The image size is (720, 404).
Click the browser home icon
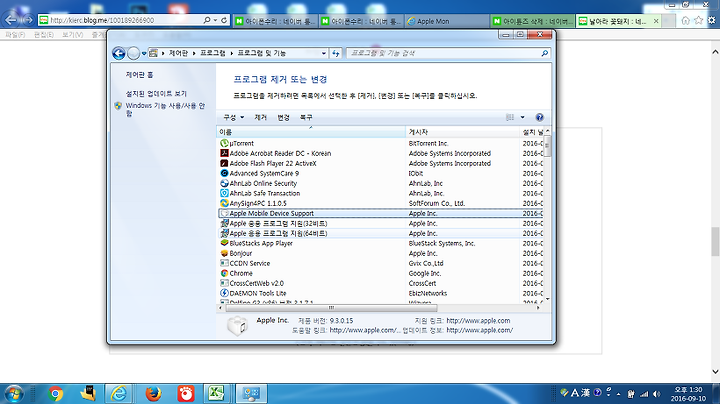tap(686, 20)
